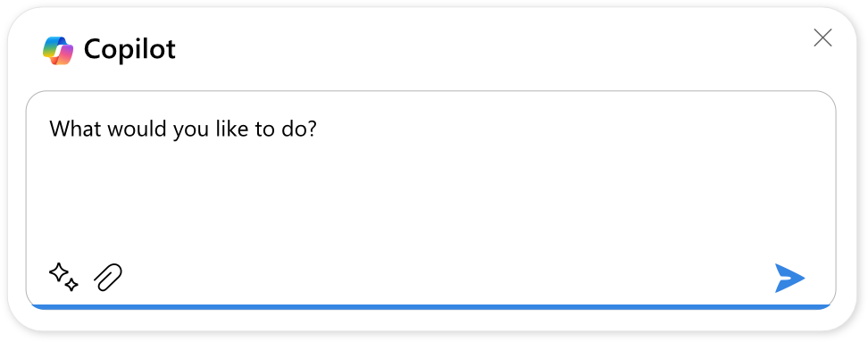The width and height of the screenshot is (868, 342).
Task: Close the Copilot dialog with the X
Action: (x=822, y=38)
